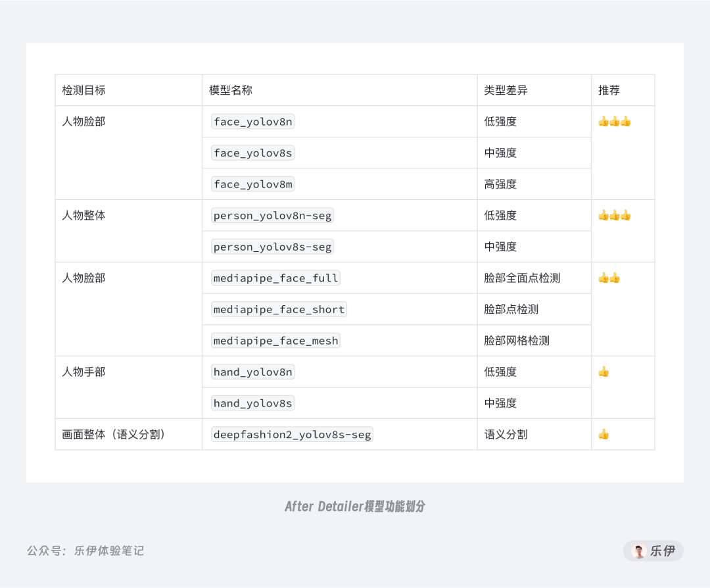The height and width of the screenshot is (588, 710).
Task: Click 公众号：乐伊体验笔记 footer text
Action: point(85,551)
